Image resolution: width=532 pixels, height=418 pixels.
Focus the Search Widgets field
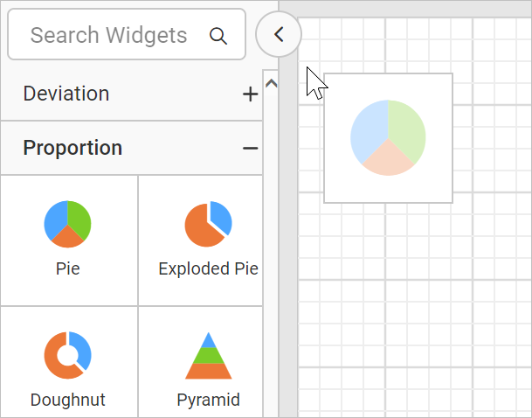pyautogui.click(x=127, y=34)
